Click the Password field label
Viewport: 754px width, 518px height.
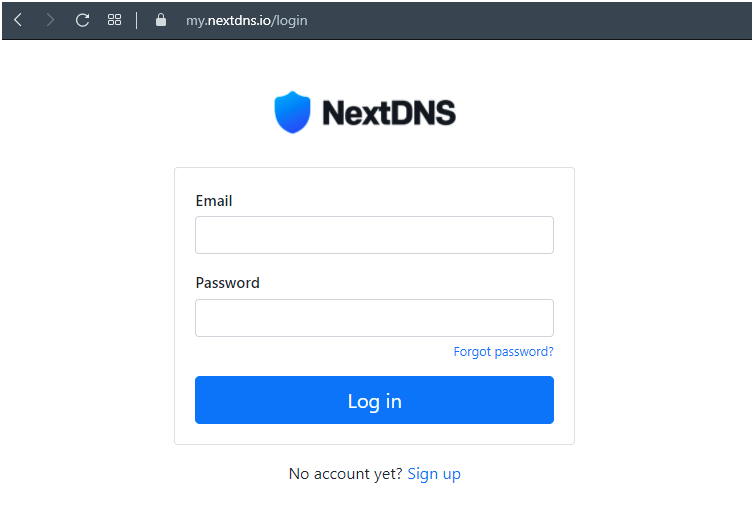[x=227, y=283]
